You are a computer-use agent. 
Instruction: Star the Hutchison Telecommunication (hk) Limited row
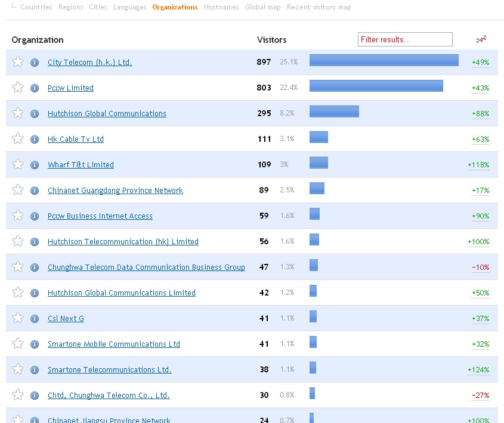coord(18,241)
